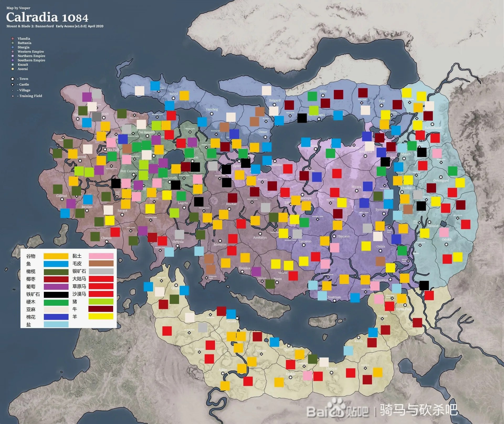Image resolution: width=504 pixels, height=424 pixels.
Task: Click the Southern Empire faction color square
Action: click(12, 60)
